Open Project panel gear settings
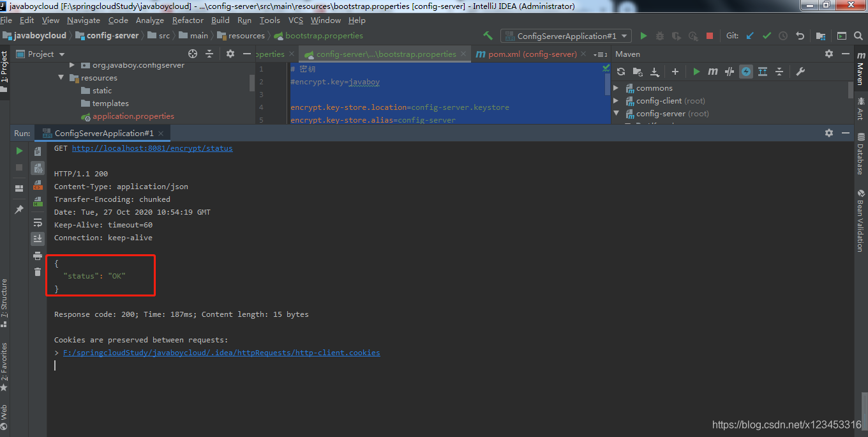 pyautogui.click(x=230, y=54)
